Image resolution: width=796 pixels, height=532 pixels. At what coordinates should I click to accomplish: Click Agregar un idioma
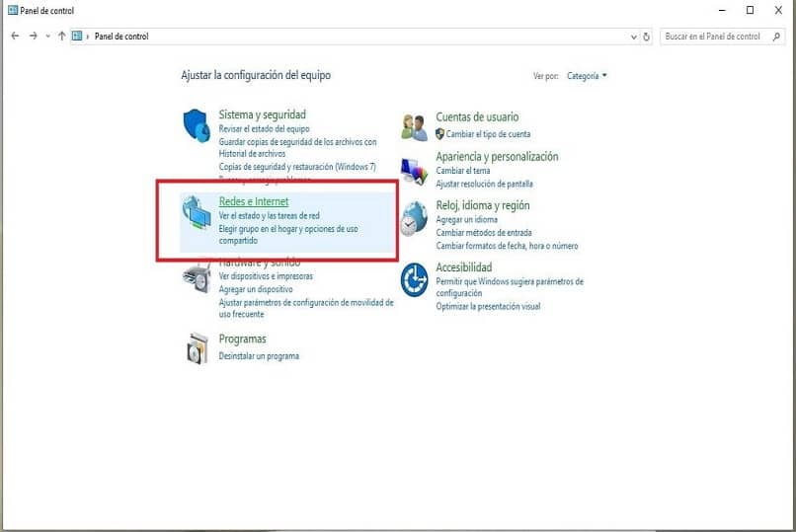(466, 219)
